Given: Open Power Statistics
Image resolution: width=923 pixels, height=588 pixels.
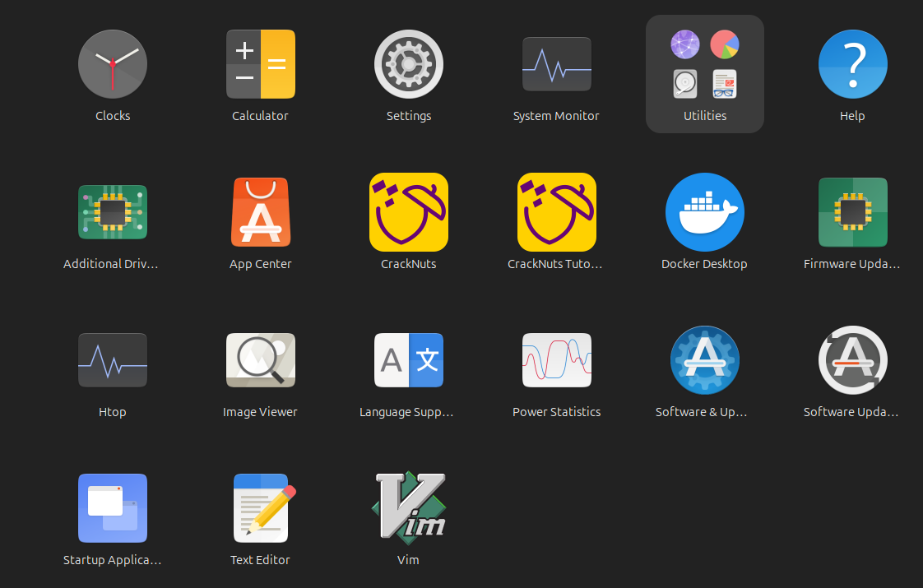Looking at the screenshot, I should [x=556, y=360].
